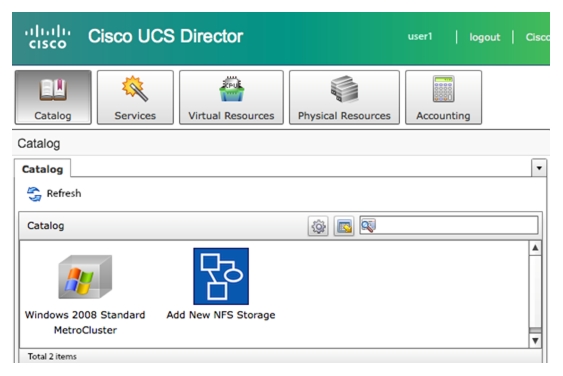Click the scrollbar up arrow
This screenshot has width=563, height=376.
(x=535, y=248)
